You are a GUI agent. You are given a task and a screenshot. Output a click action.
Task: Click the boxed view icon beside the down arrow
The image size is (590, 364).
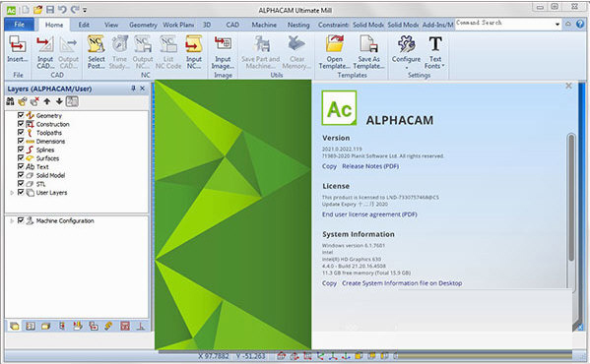72,101
